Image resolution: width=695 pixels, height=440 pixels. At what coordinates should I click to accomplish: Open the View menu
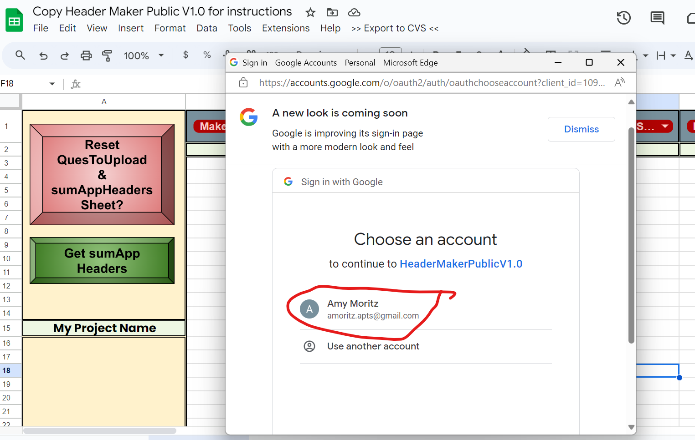point(97,28)
